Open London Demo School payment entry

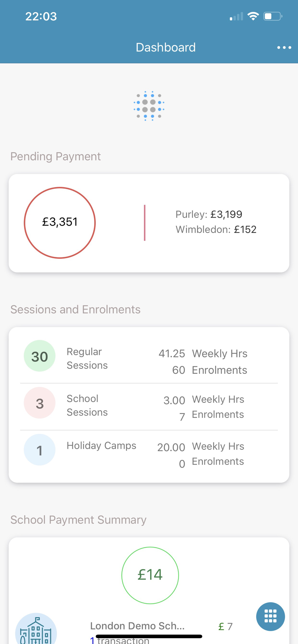[137, 626]
